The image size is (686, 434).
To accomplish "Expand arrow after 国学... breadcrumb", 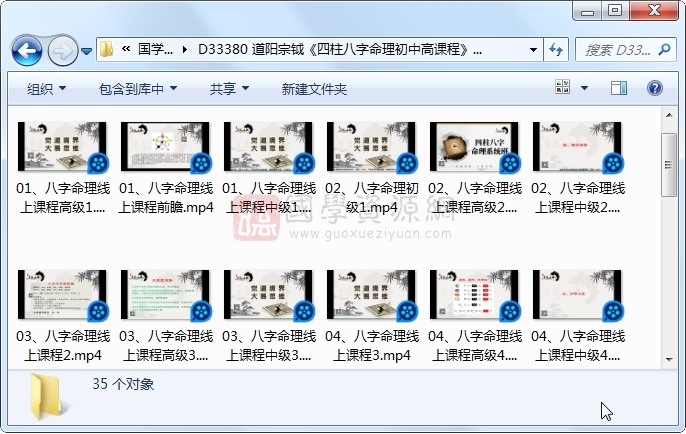I will click(x=185, y=49).
